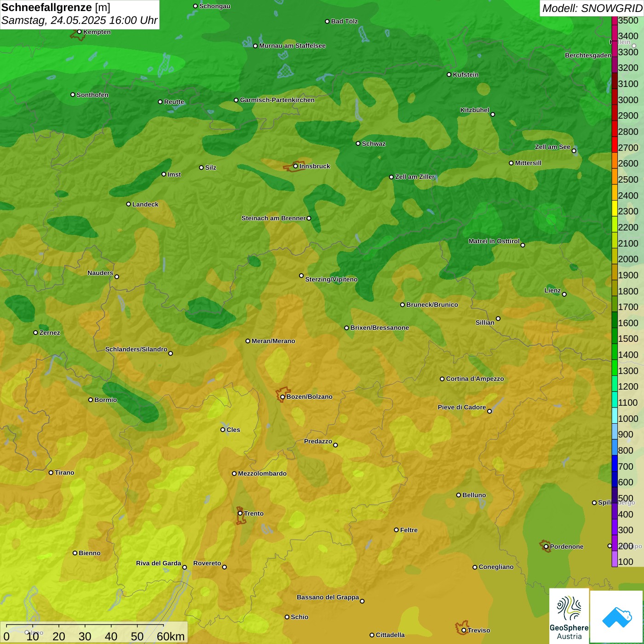Click the GeoSphere Austria logo
This screenshot has height=644, width=644.
(569, 616)
